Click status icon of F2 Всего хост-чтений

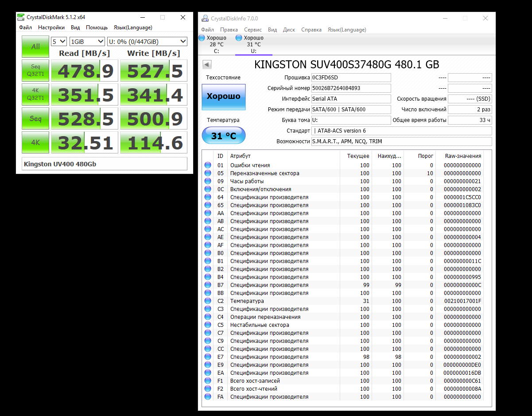pos(208,389)
